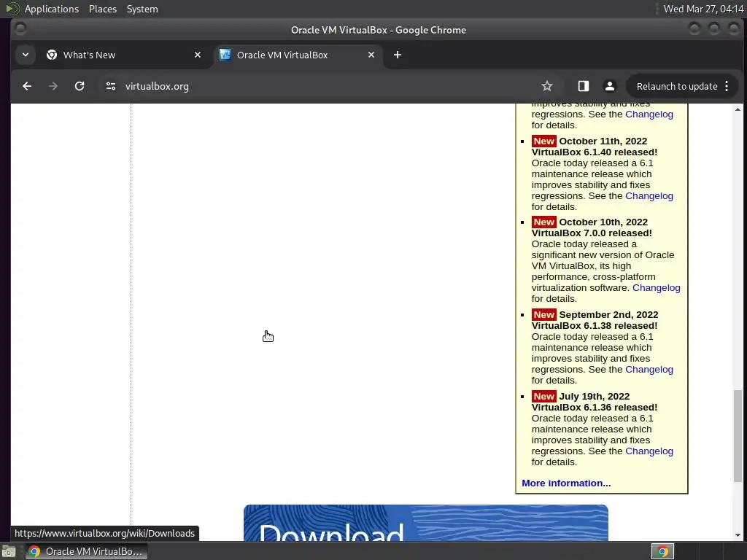Viewport: 747px width, 560px height.
Task: Click the Applications menu logo icon
Action: tap(12, 9)
